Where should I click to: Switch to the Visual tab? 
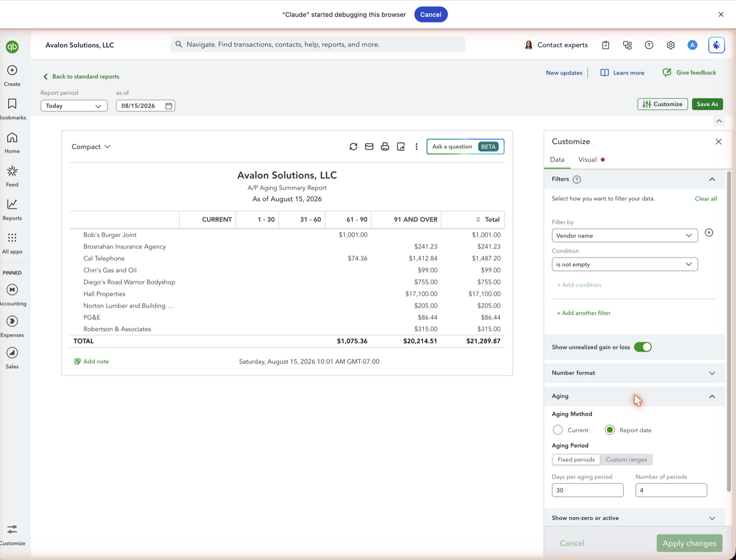pos(587,159)
